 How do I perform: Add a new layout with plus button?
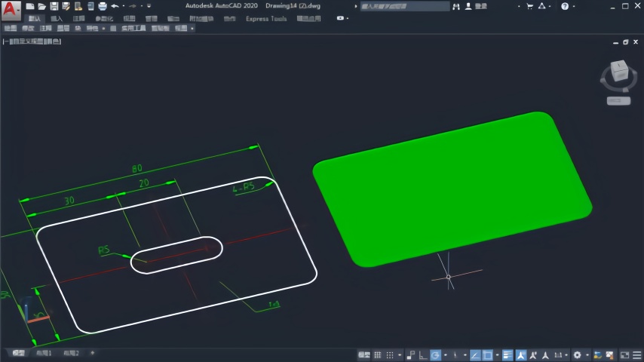click(93, 353)
